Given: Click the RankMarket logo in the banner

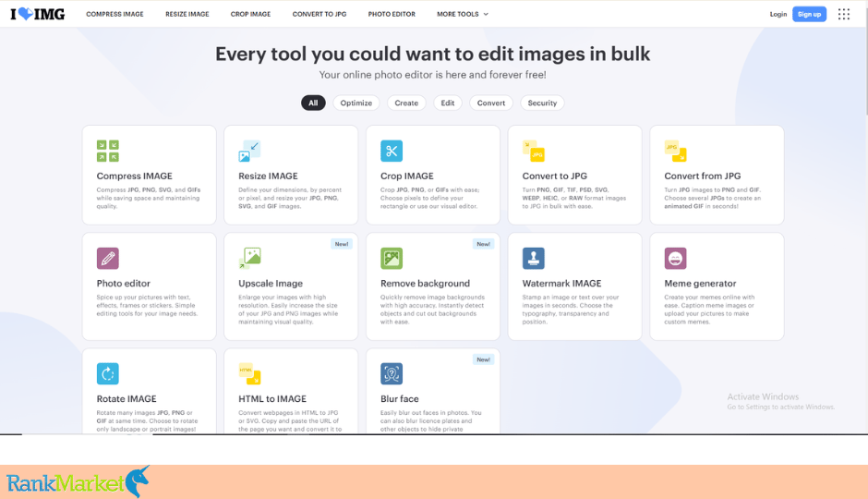Looking at the screenshot, I should pos(78,481).
